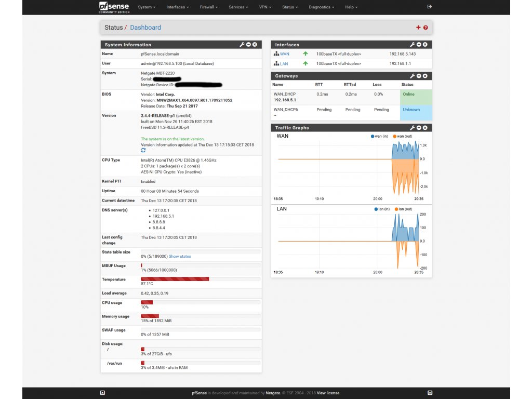Click the DNS server entry 127.0.0.1
The height and width of the screenshot is (399, 532).
tap(161, 210)
